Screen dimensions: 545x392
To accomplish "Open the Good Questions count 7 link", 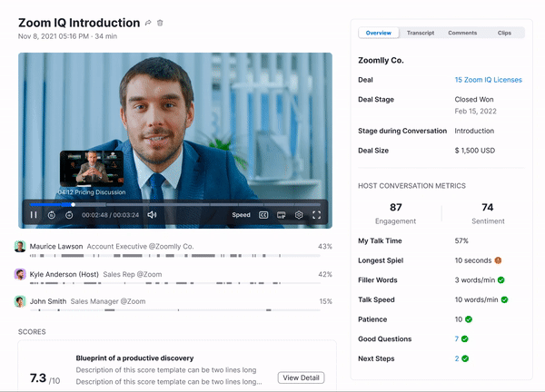I will 457,339.
